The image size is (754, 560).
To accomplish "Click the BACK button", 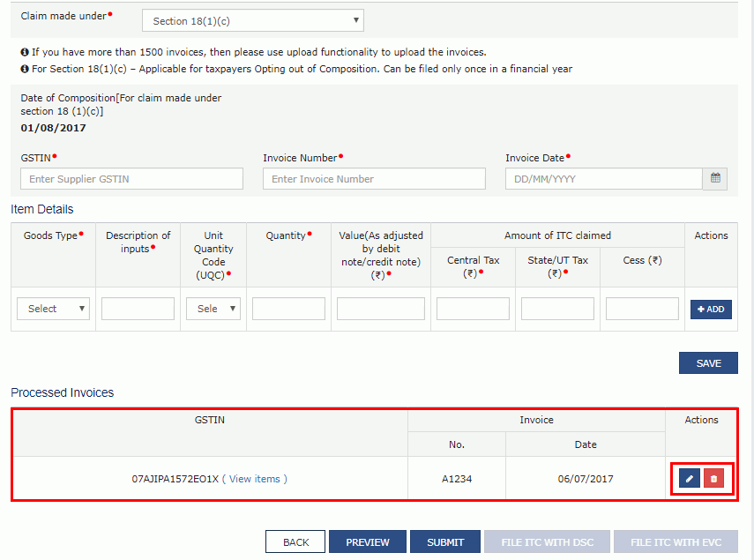I will [x=295, y=541].
